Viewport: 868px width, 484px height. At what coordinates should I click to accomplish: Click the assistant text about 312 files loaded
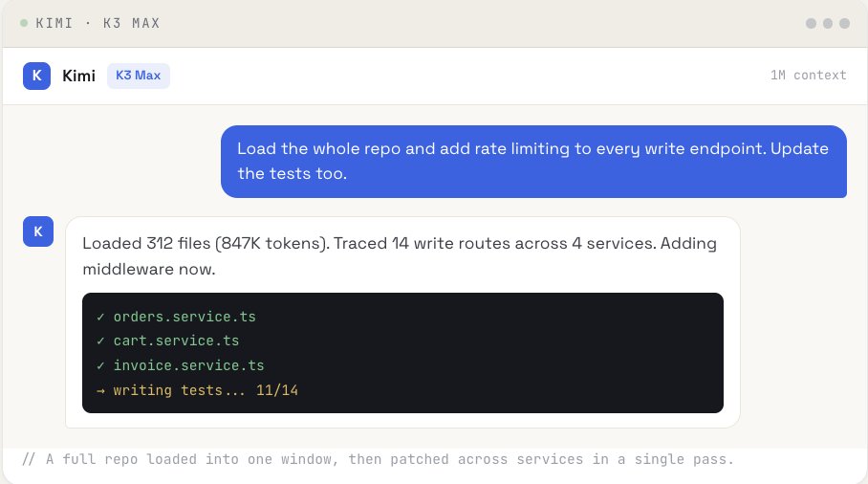(x=400, y=255)
